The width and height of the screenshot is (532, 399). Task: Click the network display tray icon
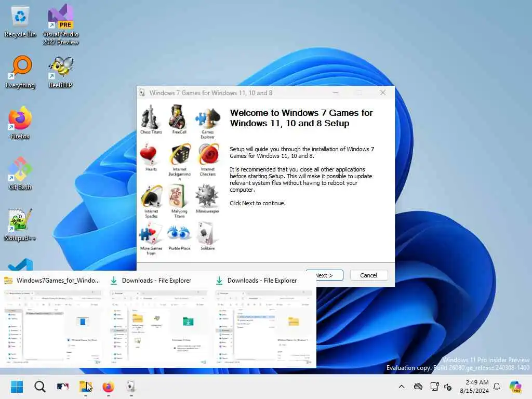[434, 387]
